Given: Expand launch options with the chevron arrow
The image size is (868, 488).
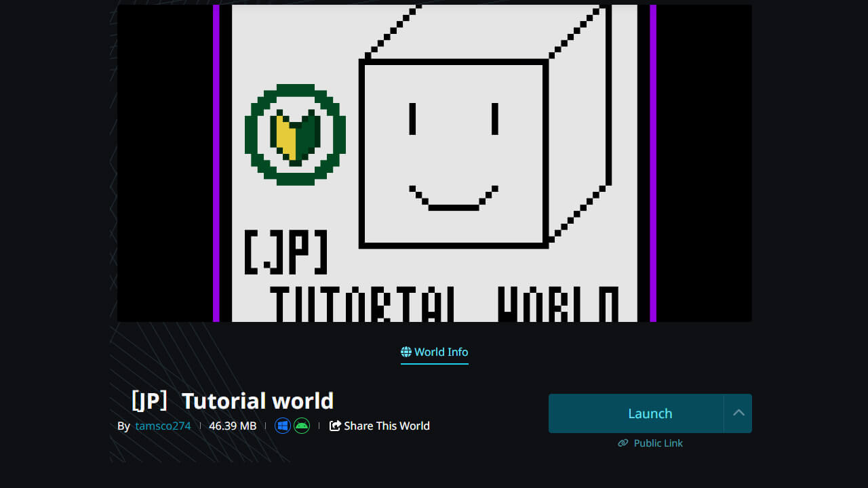Looking at the screenshot, I should coord(738,413).
